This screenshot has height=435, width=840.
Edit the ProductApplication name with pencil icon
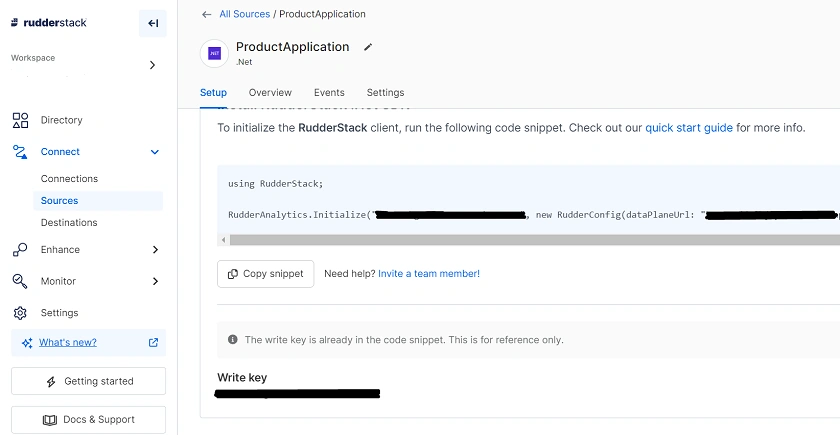pyautogui.click(x=368, y=47)
